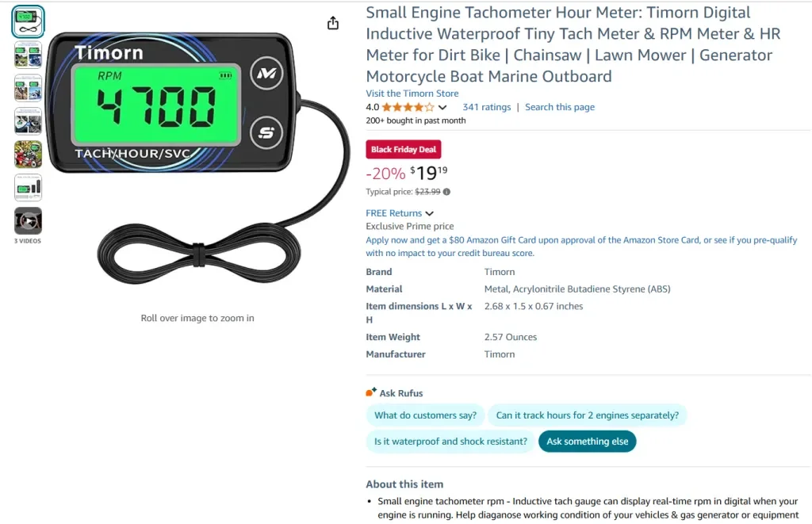Screen dimensions: 812x524
Task: Click the star rating icons
Action: tap(408, 107)
